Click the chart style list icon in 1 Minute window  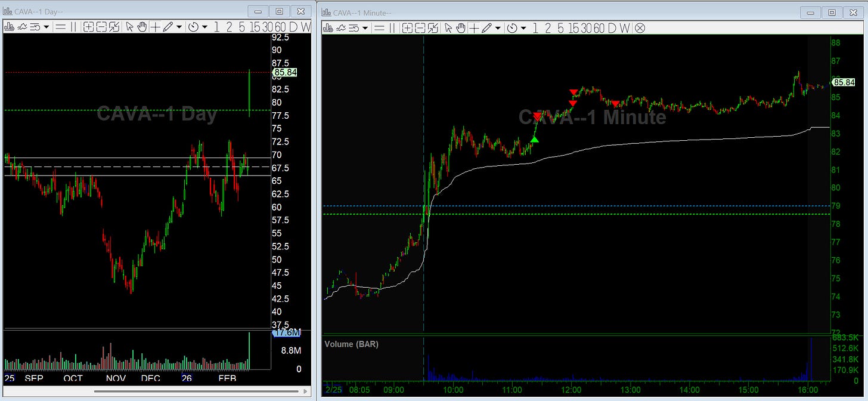(354, 27)
